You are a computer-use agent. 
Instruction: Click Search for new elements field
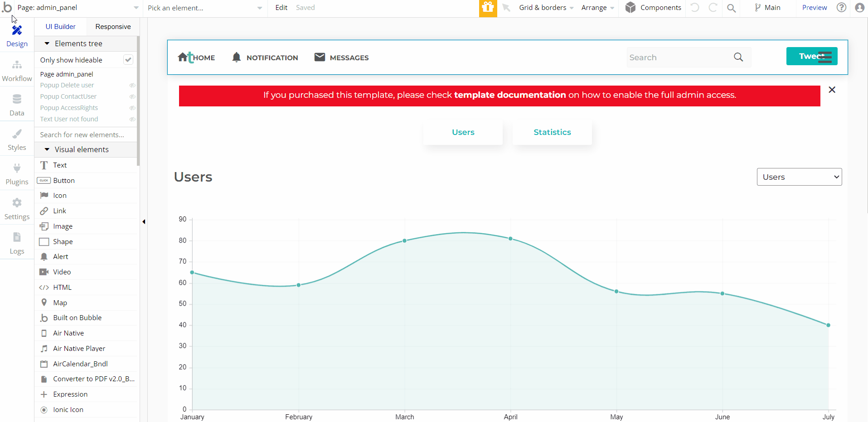point(86,134)
